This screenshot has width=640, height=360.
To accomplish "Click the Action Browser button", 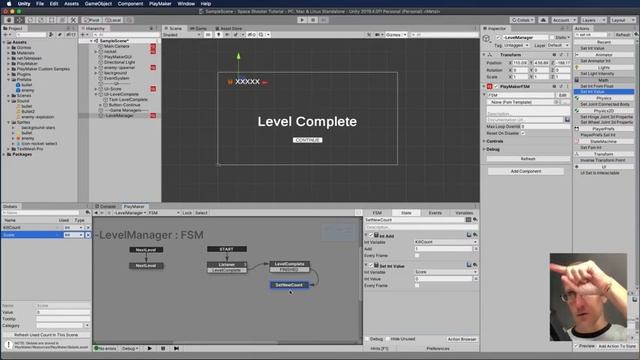I will [462, 339].
